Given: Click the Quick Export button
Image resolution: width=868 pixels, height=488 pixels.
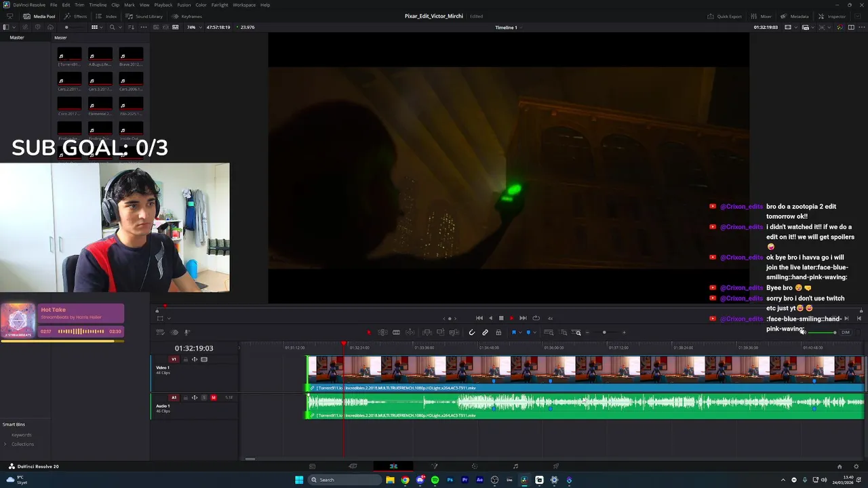Looking at the screenshot, I should click(725, 16).
